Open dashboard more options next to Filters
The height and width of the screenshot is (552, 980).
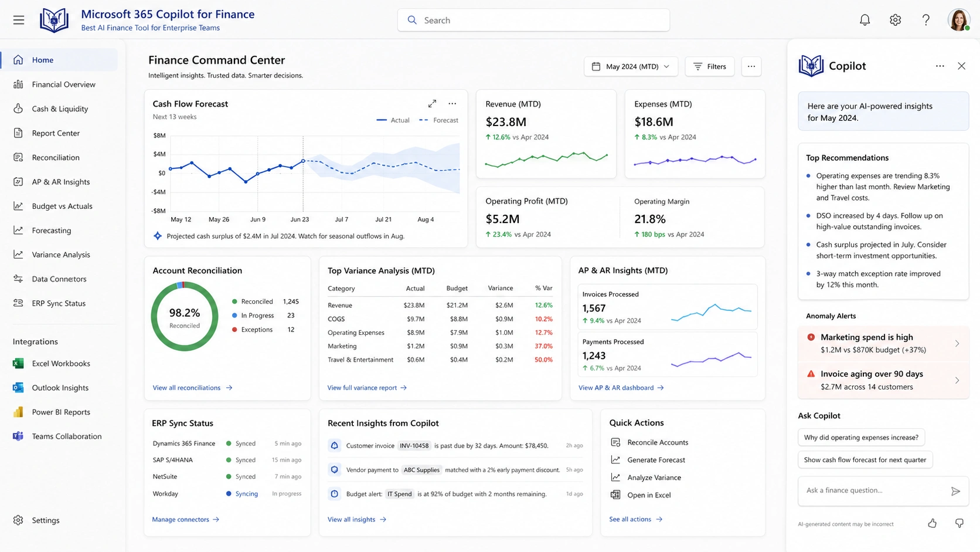pos(751,66)
